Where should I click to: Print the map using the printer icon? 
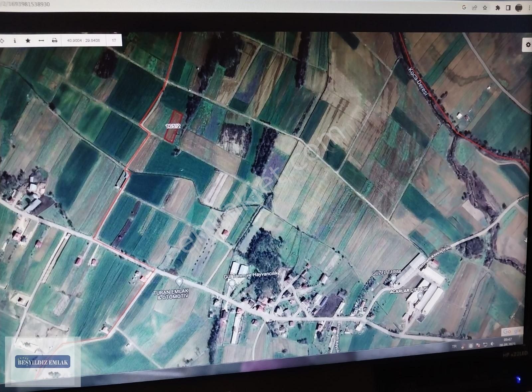(55, 41)
